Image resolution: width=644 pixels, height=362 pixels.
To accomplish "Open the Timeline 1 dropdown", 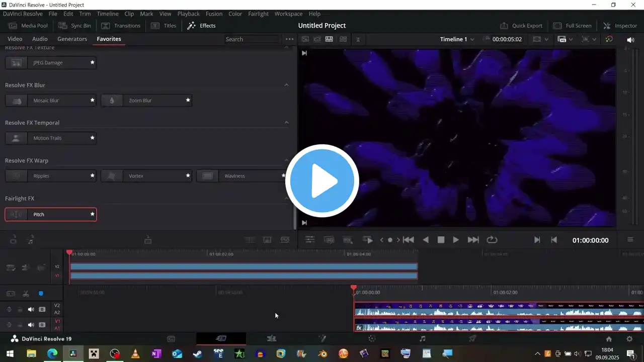I will click(x=457, y=39).
